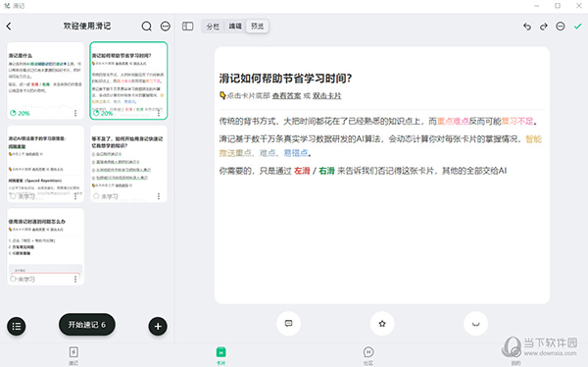The width and height of the screenshot is (588, 367).
Task: Open the 滑记是什么 card
Action: [x=45, y=80]
